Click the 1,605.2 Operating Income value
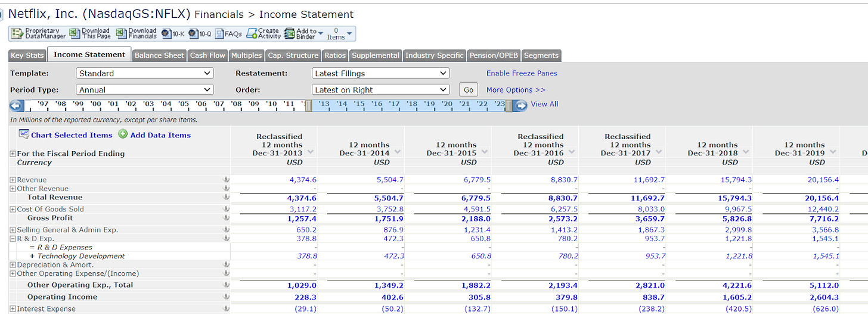The width and height of the screenshot is (868, 314). 737,297
